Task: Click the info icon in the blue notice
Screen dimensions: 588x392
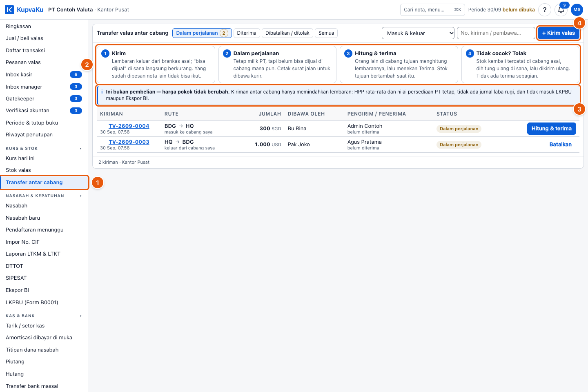Action: [102, 92]
